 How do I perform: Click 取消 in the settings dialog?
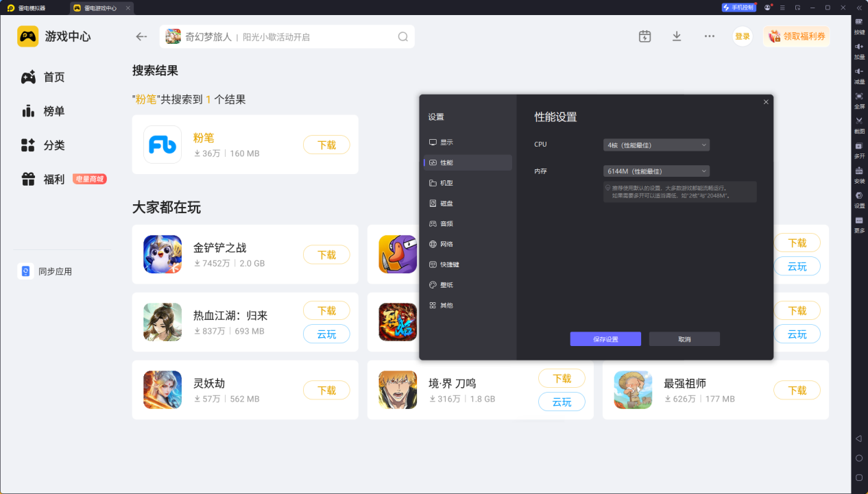pos(684,339)
